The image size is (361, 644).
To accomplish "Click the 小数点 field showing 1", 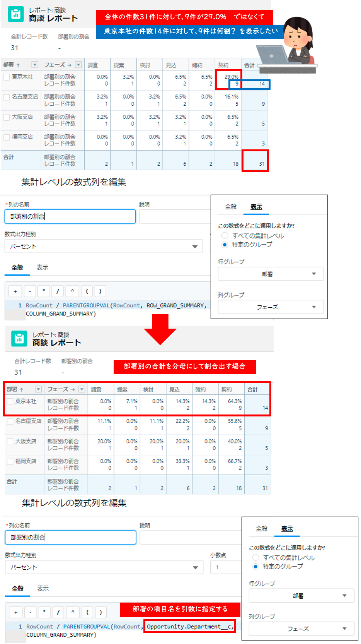I will [x=226, y=567].
